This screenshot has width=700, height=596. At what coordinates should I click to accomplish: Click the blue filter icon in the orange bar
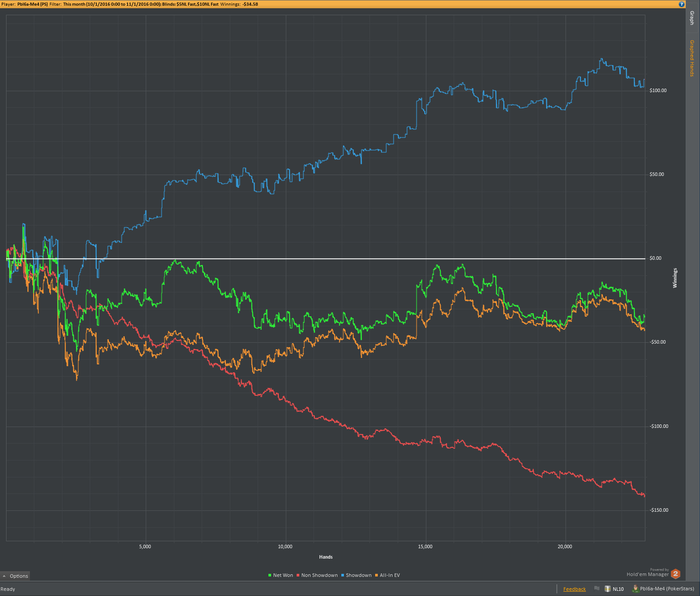point(681,4)
